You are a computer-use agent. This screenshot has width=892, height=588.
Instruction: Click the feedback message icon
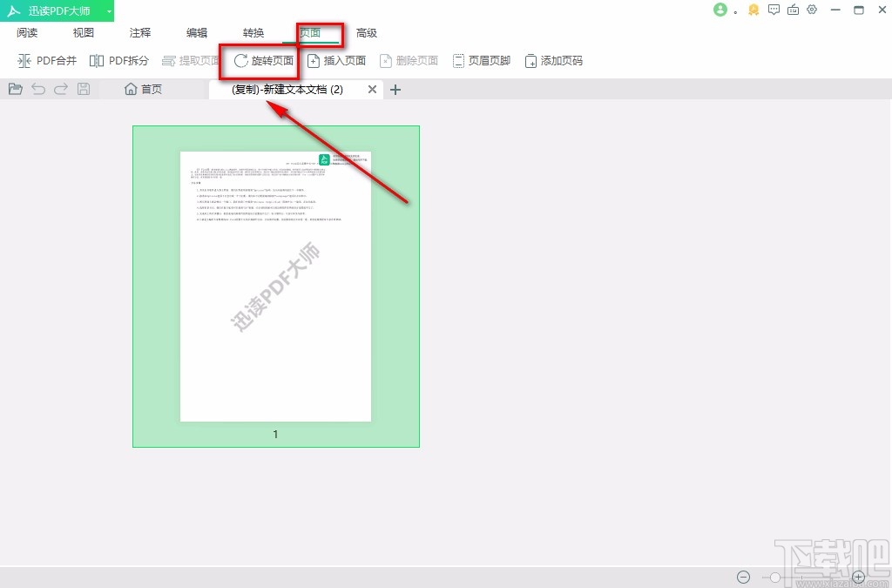click(774, 10)
